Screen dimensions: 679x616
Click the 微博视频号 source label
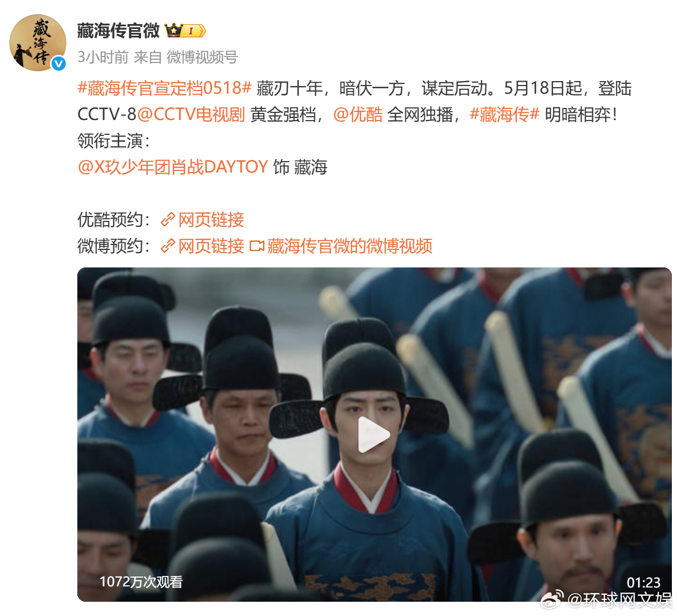pyautogui.click(x=202, y=57)
